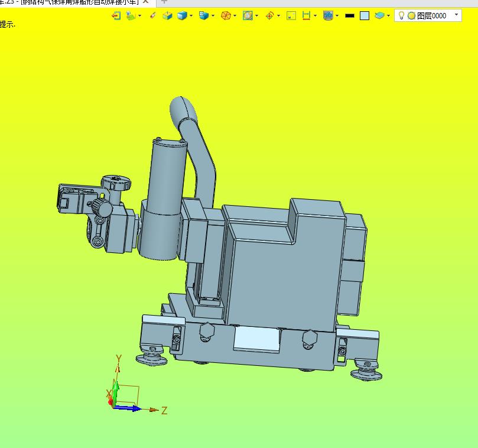Click the green layered plane sketch icon
This screenshot has width=478, height=448.
tap(131, 15)
